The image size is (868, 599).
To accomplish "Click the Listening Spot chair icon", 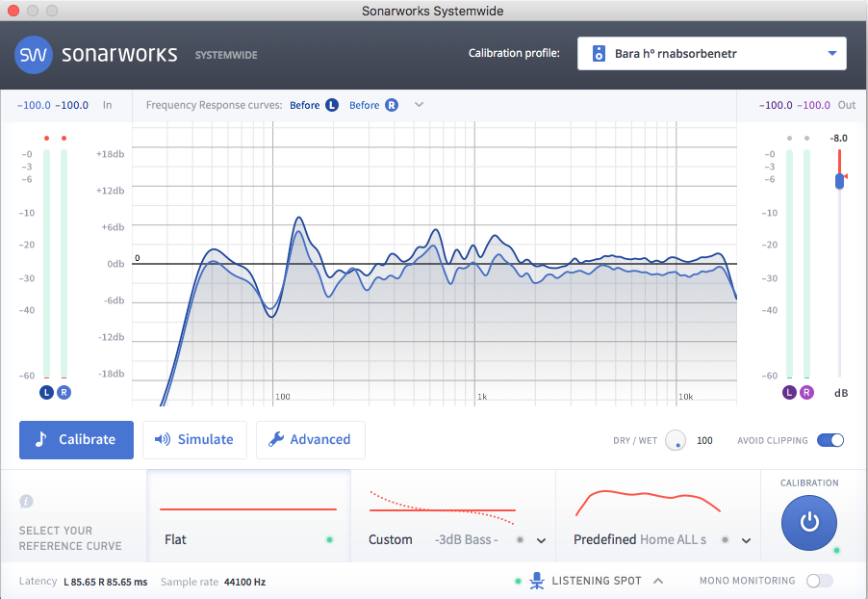I will tap(536, 581).
